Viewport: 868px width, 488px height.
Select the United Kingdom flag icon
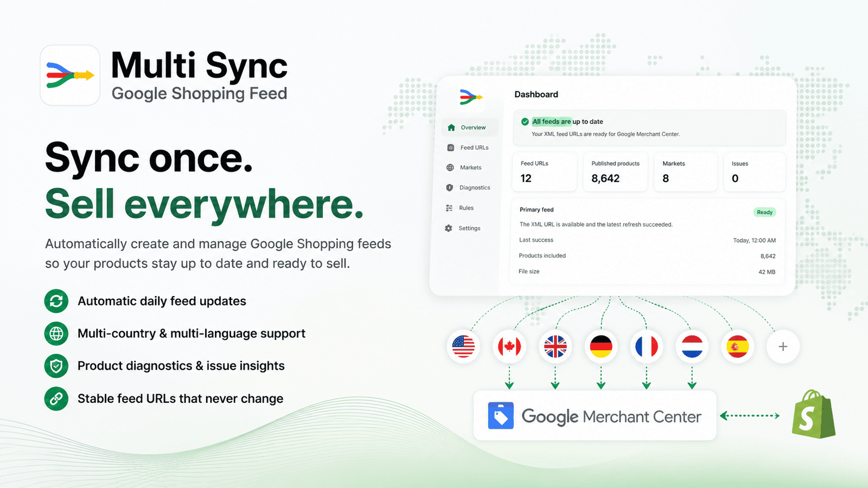(x=555, y=346)
